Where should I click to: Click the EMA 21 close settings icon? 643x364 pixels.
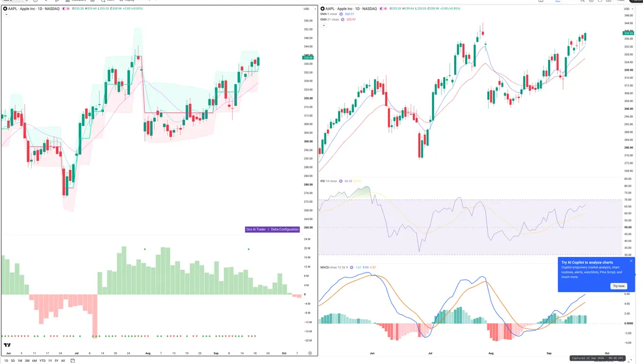(x=343, y=19)
